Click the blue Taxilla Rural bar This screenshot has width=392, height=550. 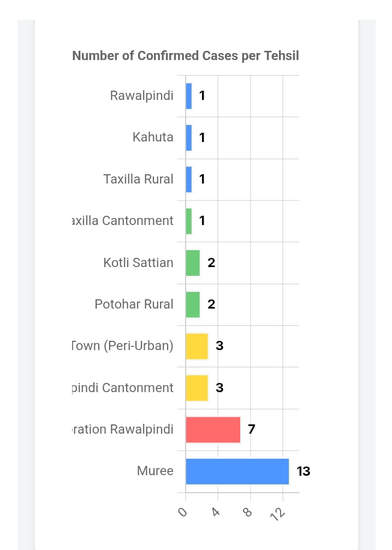[189, 179]
